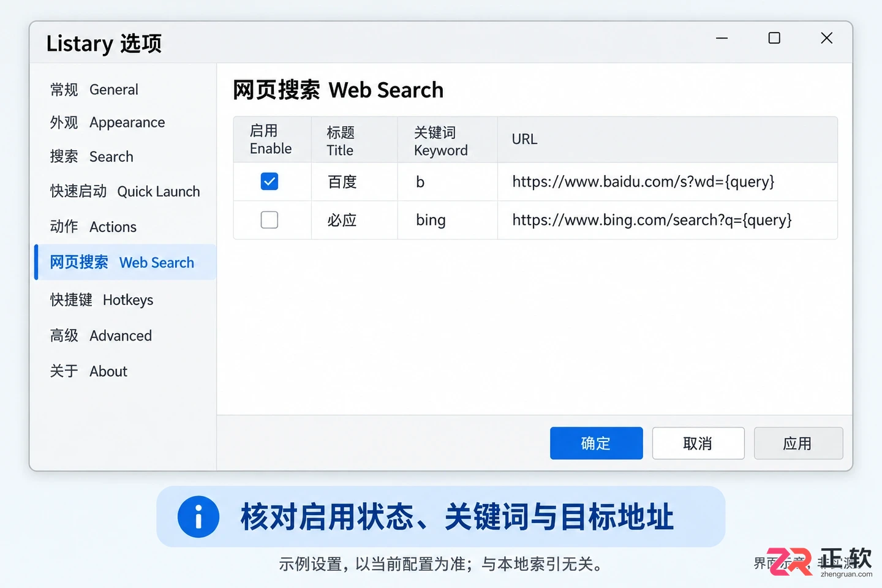Sort by 关键词 Keyword column header
The image size is (882, 588).
(x=448, y=140)
